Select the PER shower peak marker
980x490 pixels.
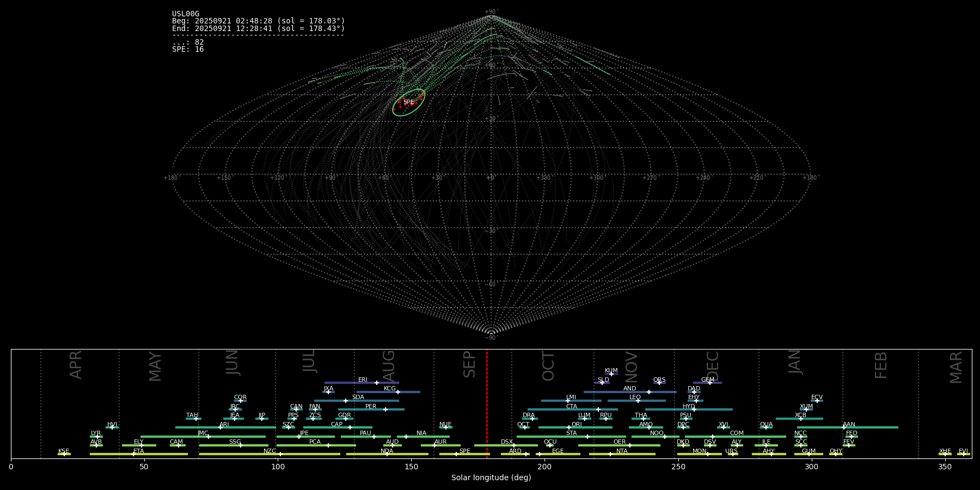click(385, 409)
